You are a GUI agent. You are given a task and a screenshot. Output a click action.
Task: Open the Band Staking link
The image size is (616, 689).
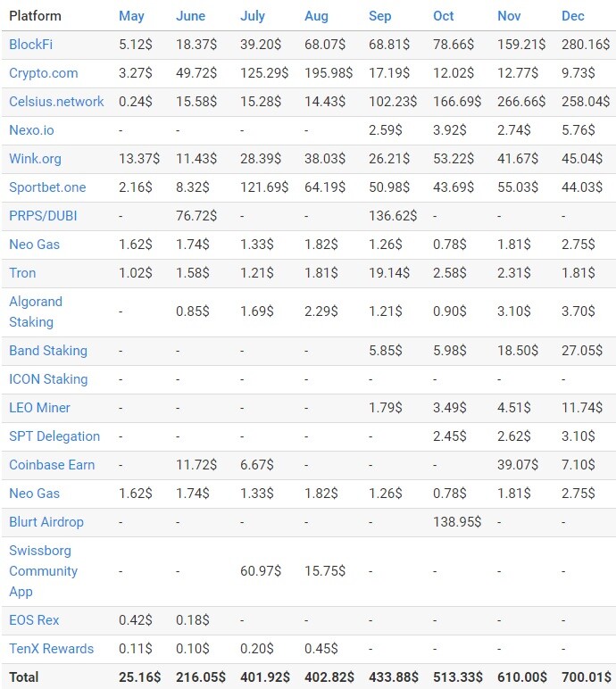48,351
